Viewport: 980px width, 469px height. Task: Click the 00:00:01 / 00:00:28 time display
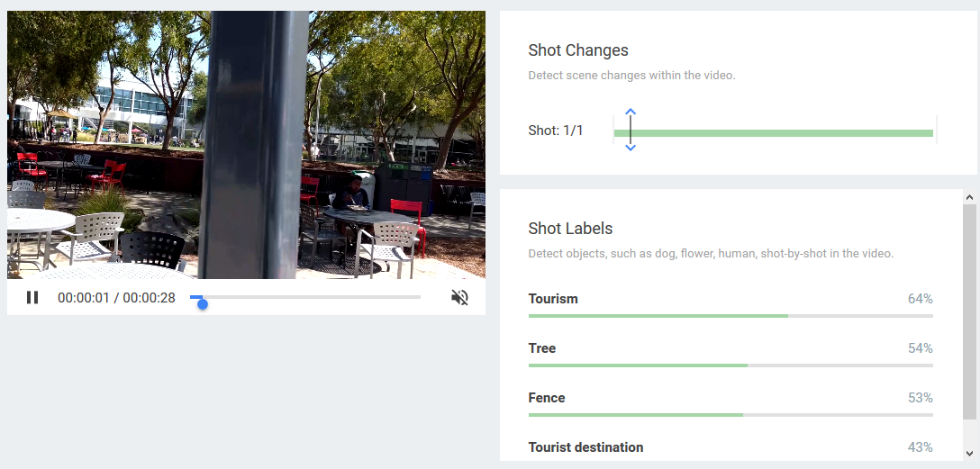[116, 298]
